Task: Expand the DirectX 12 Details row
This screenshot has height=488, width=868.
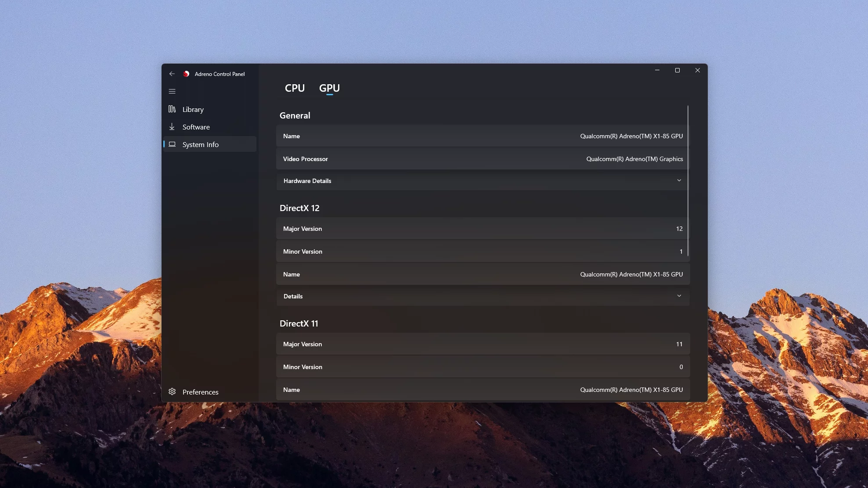Action: 483,296
